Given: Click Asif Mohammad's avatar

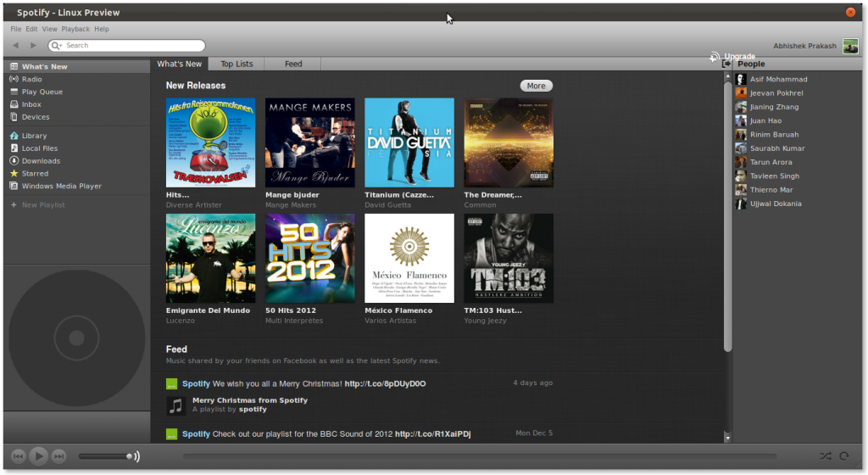Looking at the screenshot, I should tap(741, 79).
